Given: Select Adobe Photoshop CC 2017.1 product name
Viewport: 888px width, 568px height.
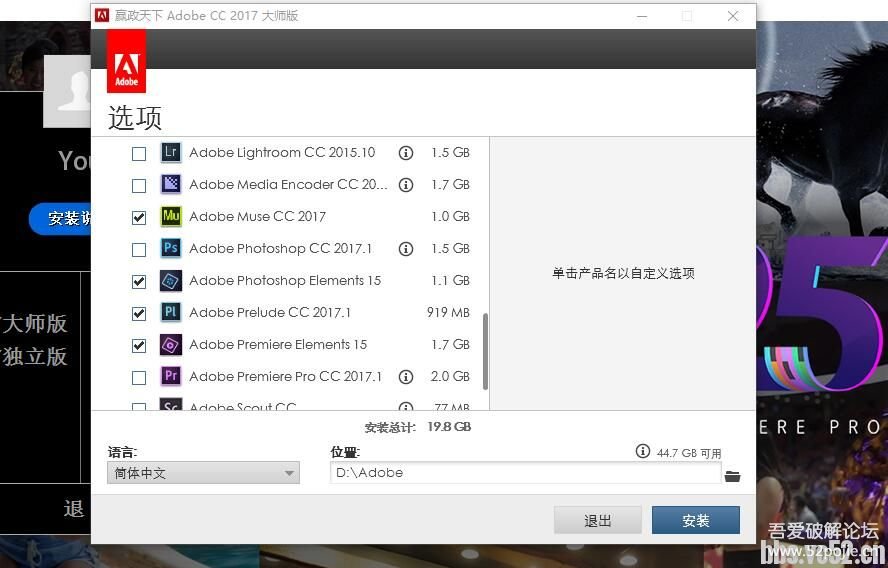Looking at the screenshot, I should tap(281, 249).
